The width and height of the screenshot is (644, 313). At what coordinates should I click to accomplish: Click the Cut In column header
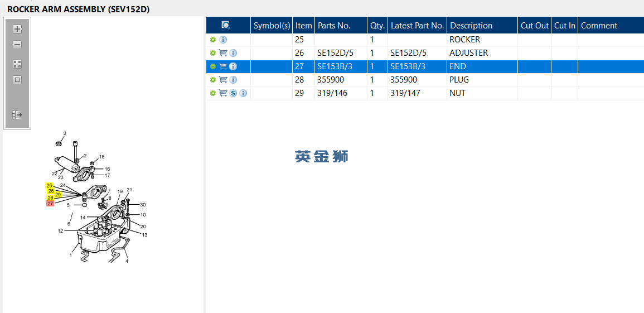click(565, 26)
